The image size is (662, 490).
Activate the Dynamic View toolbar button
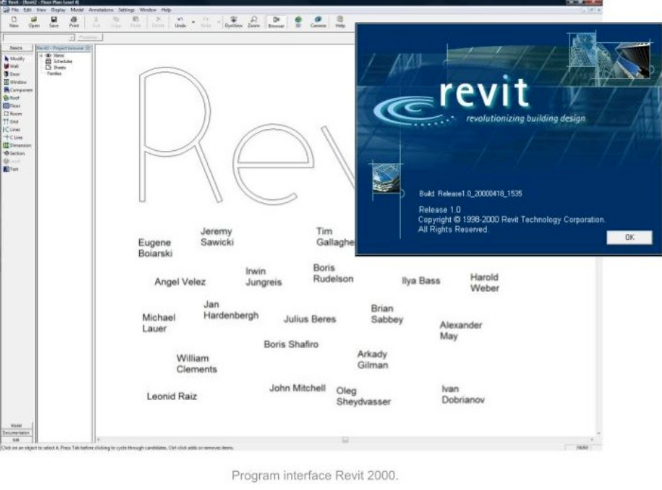coord(233,22)
